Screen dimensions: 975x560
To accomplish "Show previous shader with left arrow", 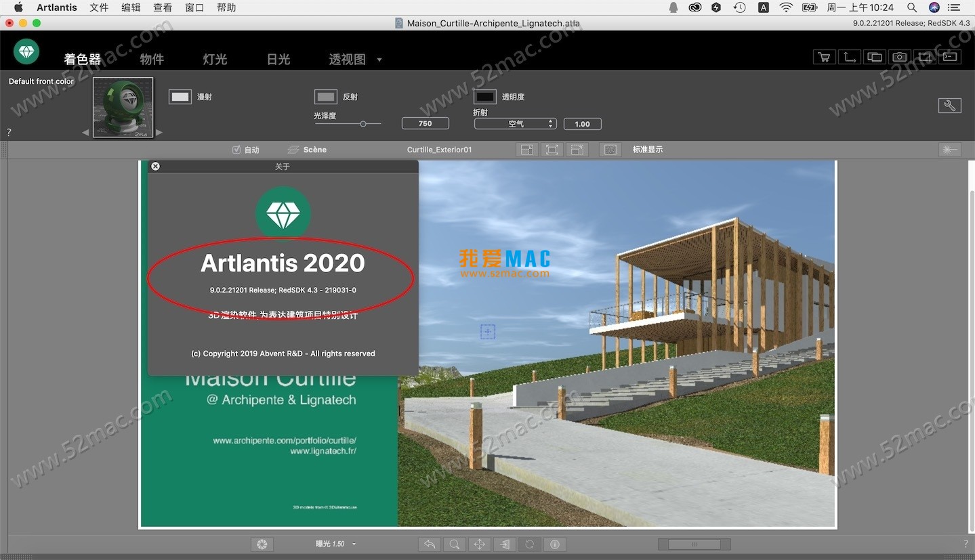I will (85, 133).
